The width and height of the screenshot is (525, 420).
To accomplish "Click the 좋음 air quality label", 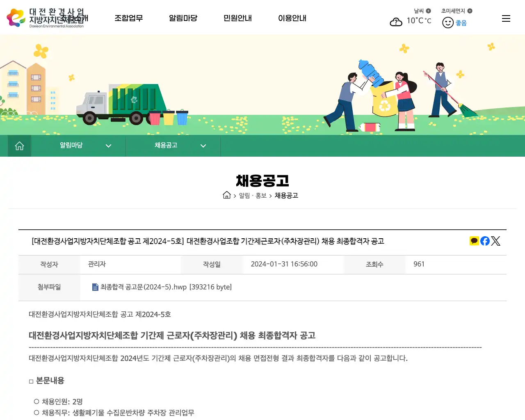I will (460, 23).
